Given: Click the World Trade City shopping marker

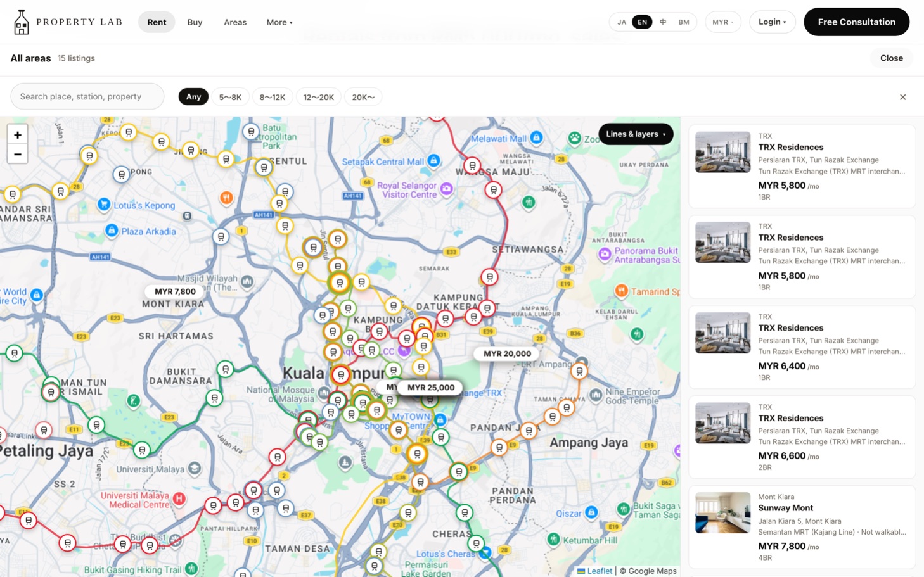Looking at the screenshot, I should [37, 295].
